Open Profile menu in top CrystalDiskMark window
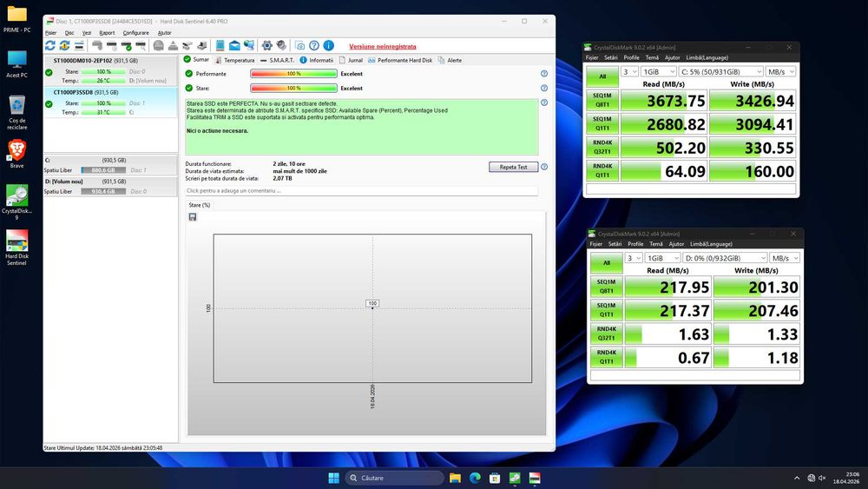This screenshot has height=489, width=868. click(631, 57)
